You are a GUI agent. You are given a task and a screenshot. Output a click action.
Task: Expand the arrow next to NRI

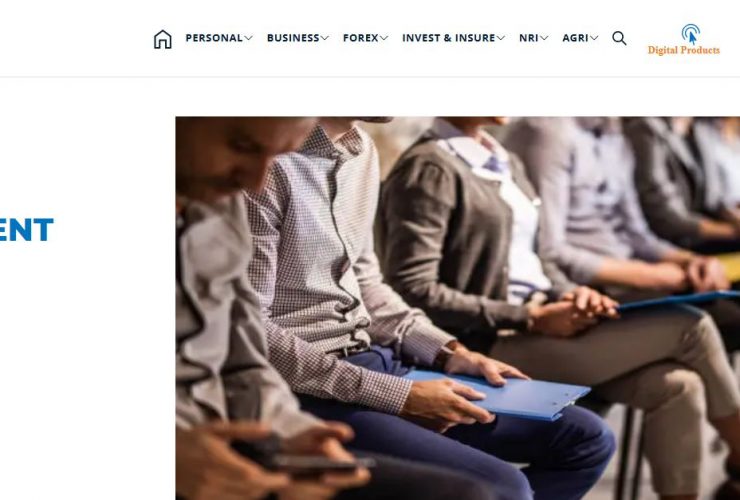(x=544, y=38)
